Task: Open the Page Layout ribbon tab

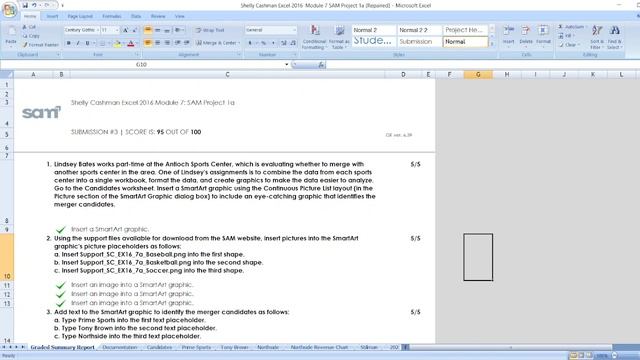Action: pos(80,16)
